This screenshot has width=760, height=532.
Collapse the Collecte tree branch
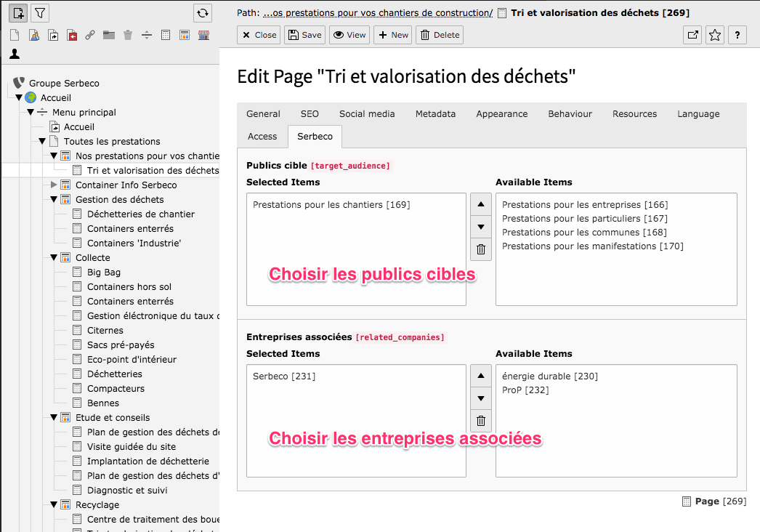coord(54,257)
